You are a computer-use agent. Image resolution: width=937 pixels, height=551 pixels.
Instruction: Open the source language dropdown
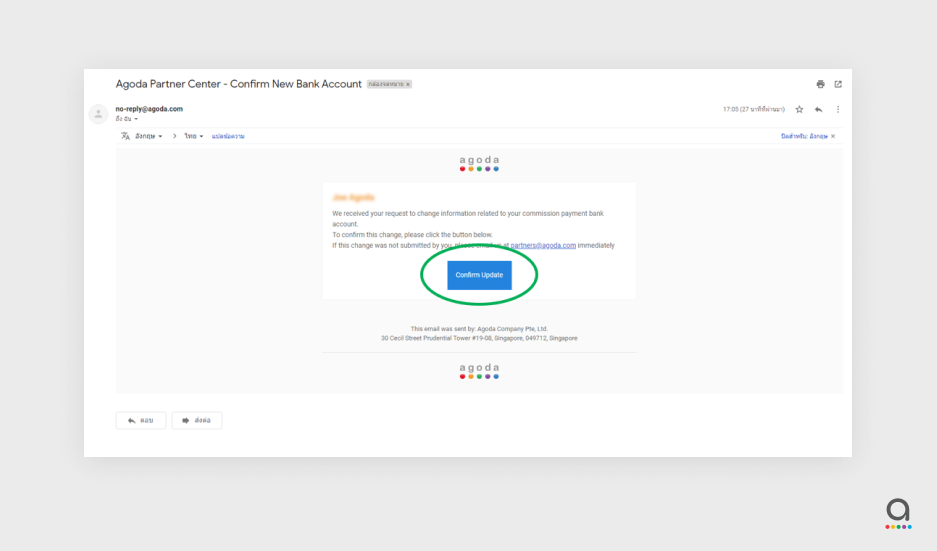click(x=148, y=136)
